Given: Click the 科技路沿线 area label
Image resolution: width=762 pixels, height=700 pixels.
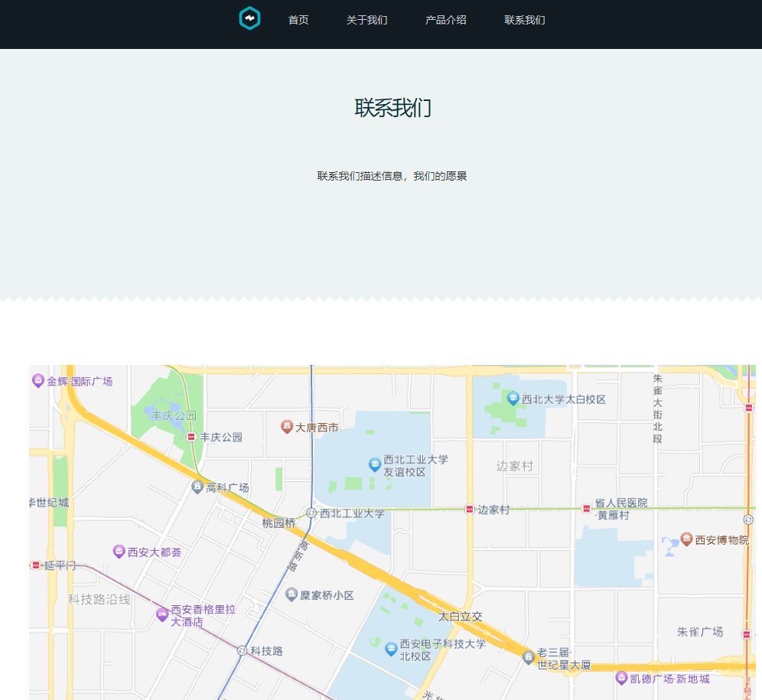Looking at the screenshot, I should (x=99, y=599).
